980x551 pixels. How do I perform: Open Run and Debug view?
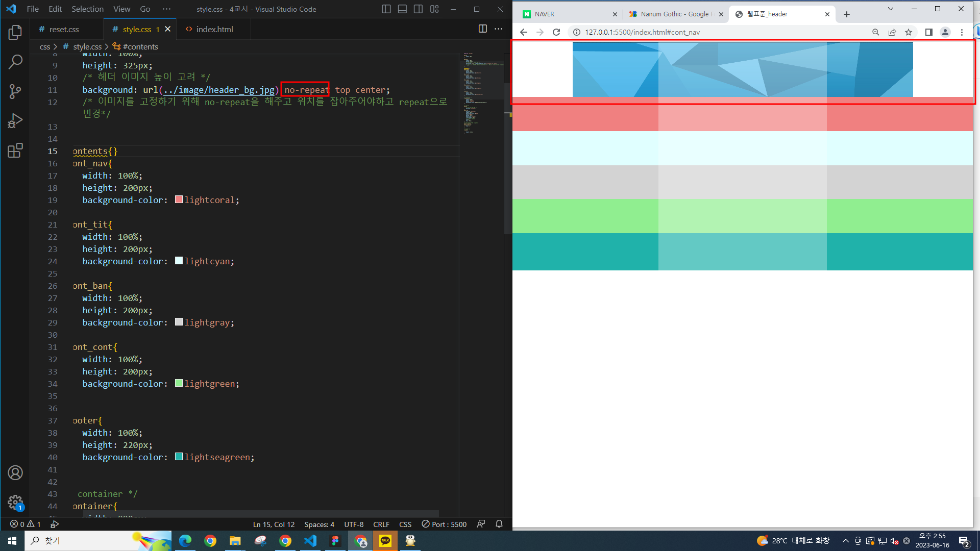point(15,121)
